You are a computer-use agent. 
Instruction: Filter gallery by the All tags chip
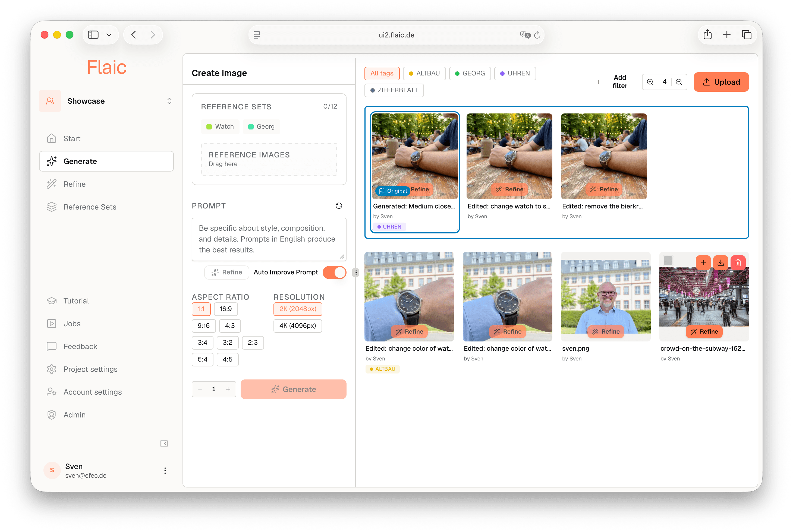click(382, 73)
